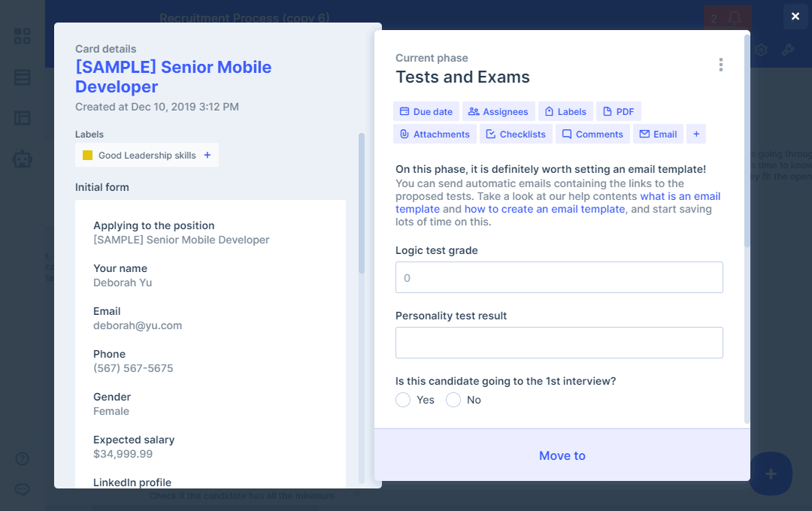Close the card details dialog
This screenshot has width=812, height=511.
coord(795,16)
